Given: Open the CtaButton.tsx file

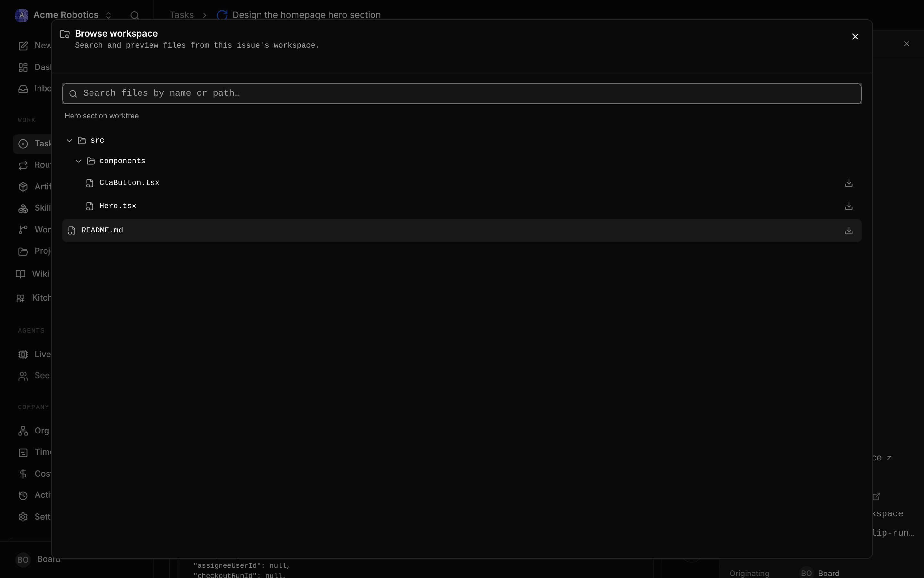Looking at the screenshot, I should [129, 183].
